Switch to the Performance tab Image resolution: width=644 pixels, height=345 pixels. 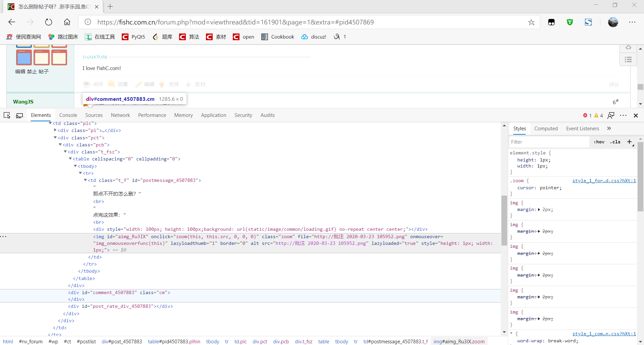[152, 115]
